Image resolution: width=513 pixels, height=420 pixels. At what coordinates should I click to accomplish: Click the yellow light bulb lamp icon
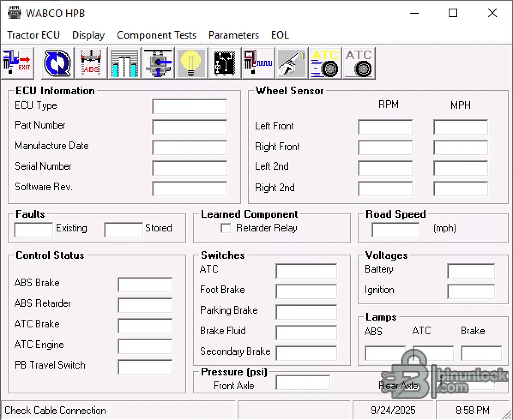click(191, 63)
